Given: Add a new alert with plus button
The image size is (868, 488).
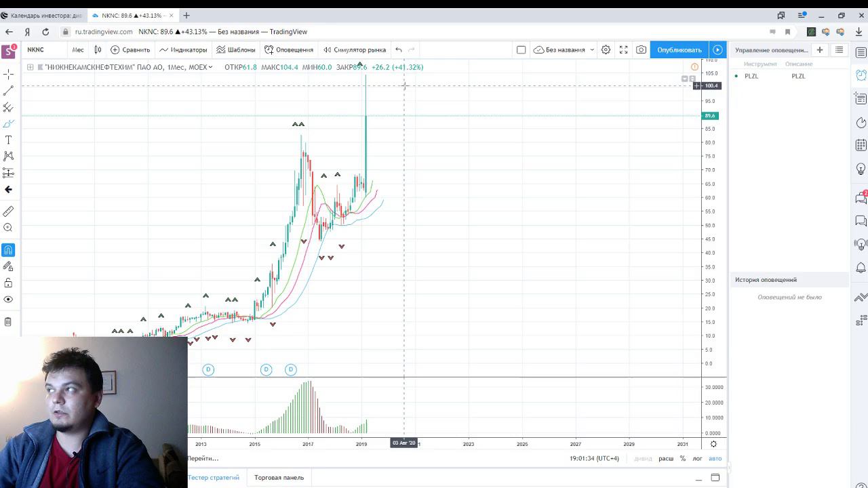Looking at the screenshot, I should [x=819, y=49].
